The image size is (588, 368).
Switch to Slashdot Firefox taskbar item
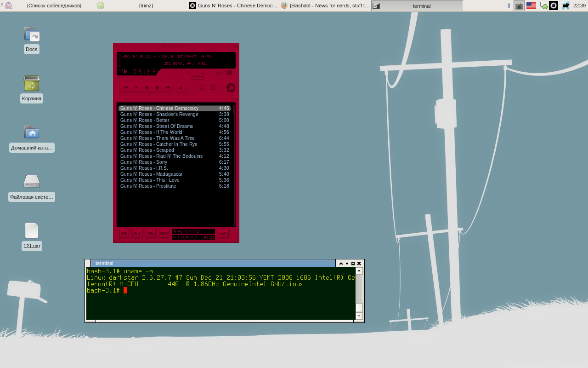[x=325, y=6]
